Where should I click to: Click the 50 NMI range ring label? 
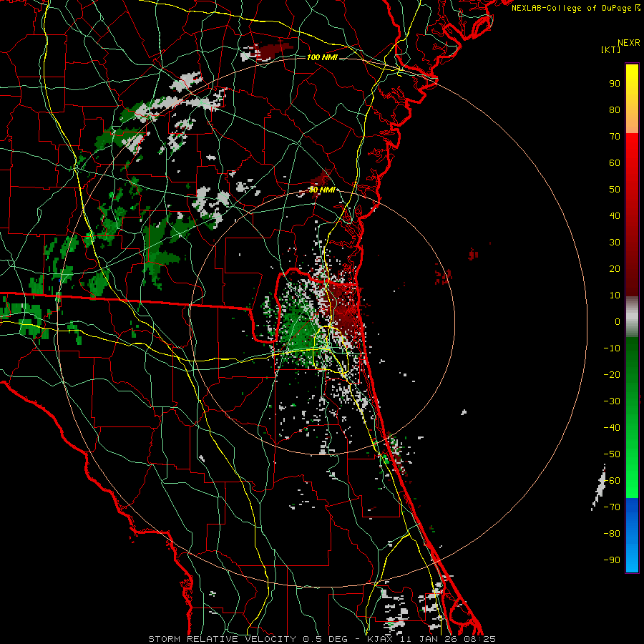[323, 190]
